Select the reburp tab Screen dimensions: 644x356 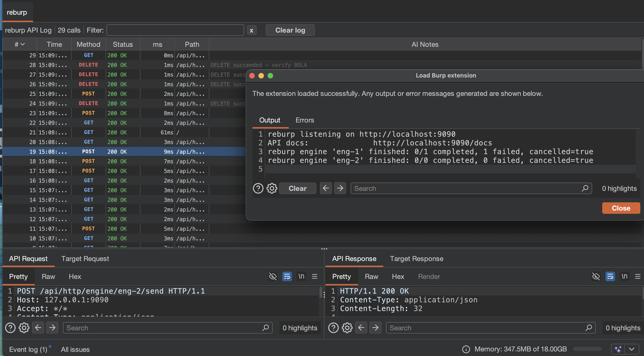pos(17,12)
